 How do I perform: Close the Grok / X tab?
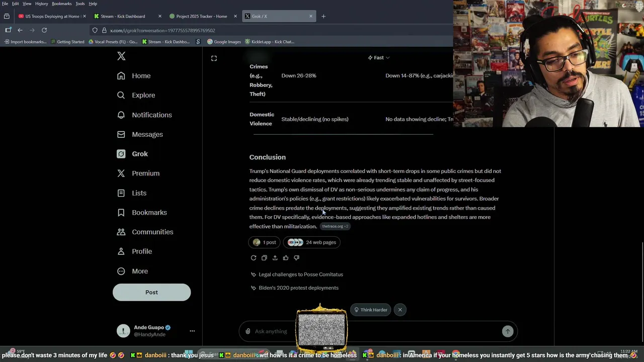tap(310, 16)
